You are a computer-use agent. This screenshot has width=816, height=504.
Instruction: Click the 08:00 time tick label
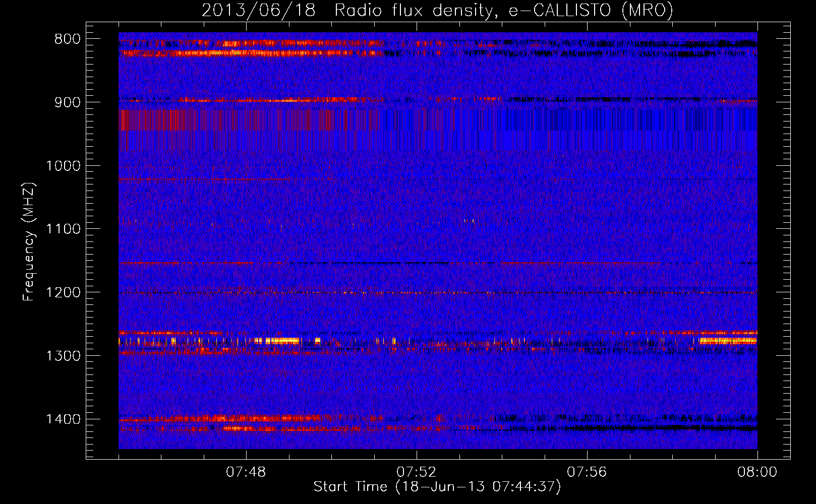pos(757,472)
